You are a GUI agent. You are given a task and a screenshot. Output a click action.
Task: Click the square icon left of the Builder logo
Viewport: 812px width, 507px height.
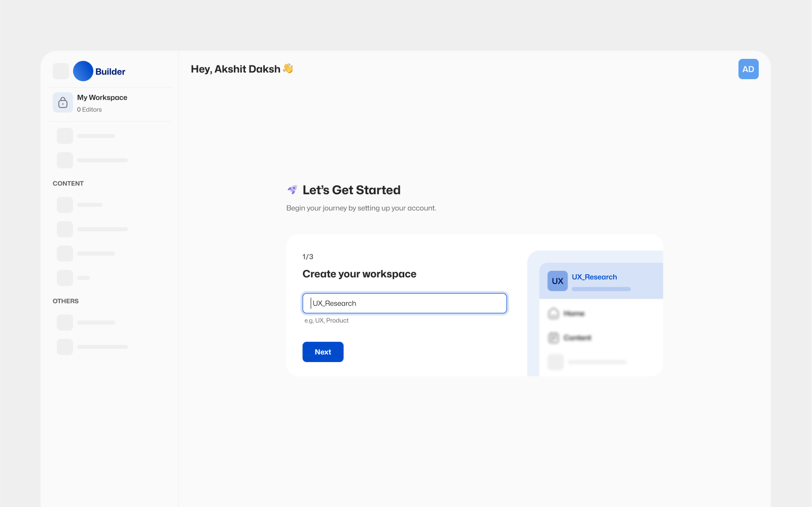click(60, 71)
